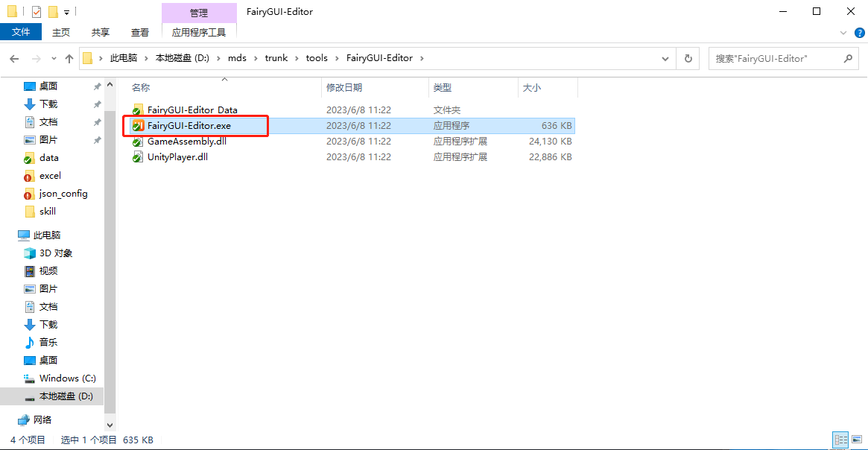Click the search magnifier icon

[848, 58]
